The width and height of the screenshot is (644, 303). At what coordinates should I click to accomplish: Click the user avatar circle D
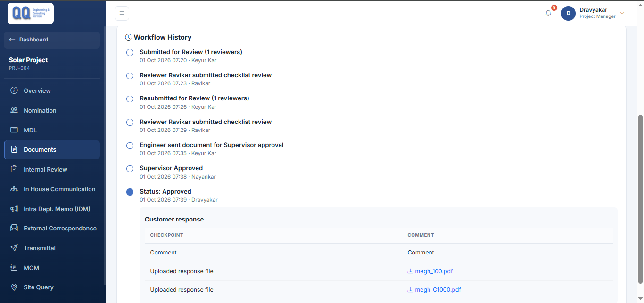pyautogui.click(x=568, y=13)
